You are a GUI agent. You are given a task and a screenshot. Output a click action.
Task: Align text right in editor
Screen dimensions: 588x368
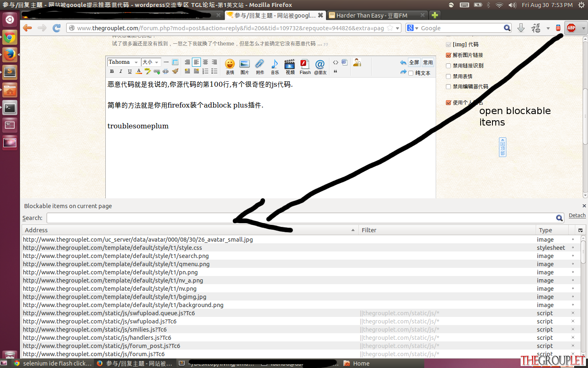(214, 62)
